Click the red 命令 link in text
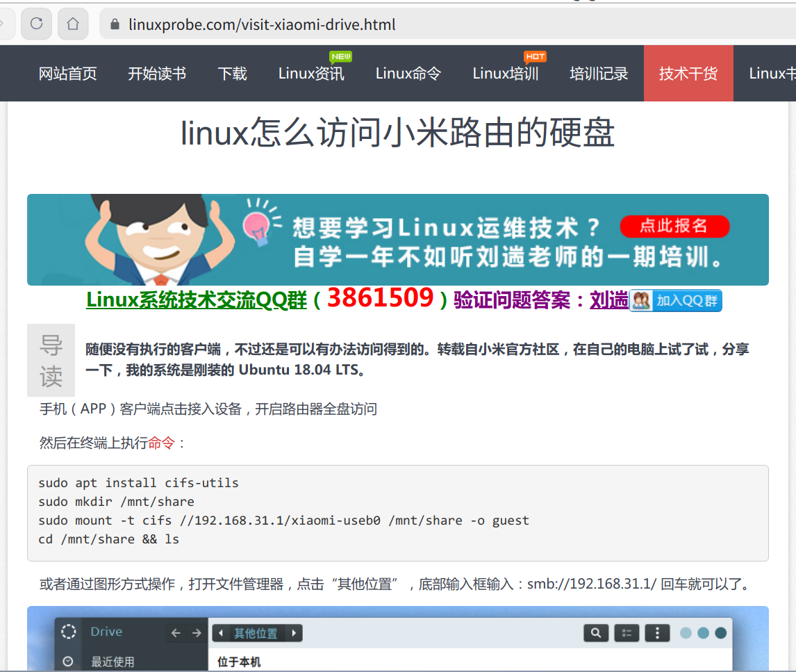796x672 pixels. 161,443
